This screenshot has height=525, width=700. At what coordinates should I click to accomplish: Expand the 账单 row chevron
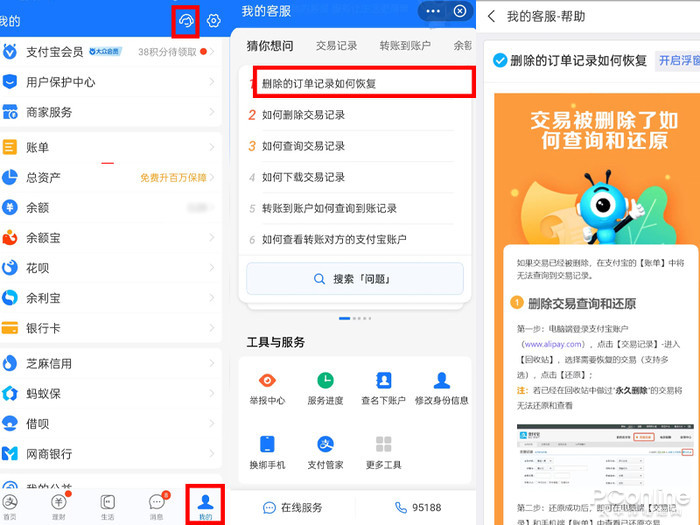pyautogui.click(x=212, y=147)
